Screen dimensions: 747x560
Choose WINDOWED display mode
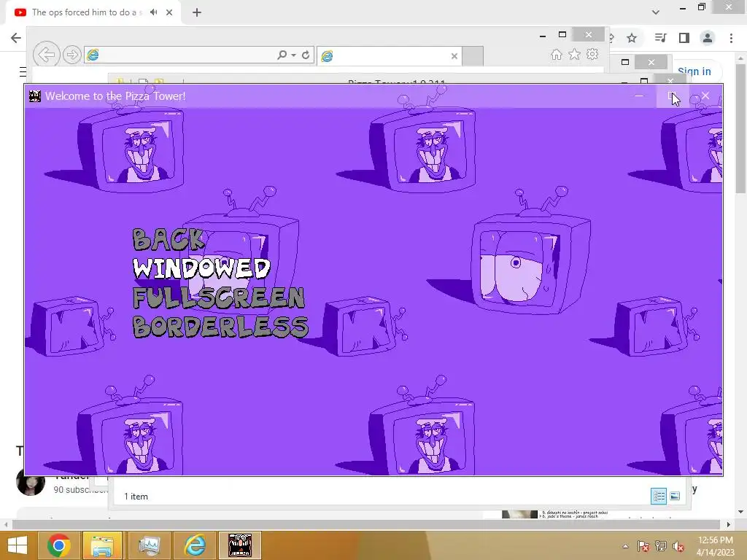pyautogui.click(x=201, y=268)
